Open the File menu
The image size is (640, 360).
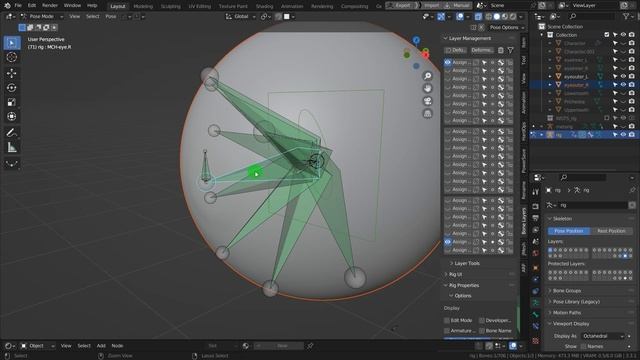point(18,6)
